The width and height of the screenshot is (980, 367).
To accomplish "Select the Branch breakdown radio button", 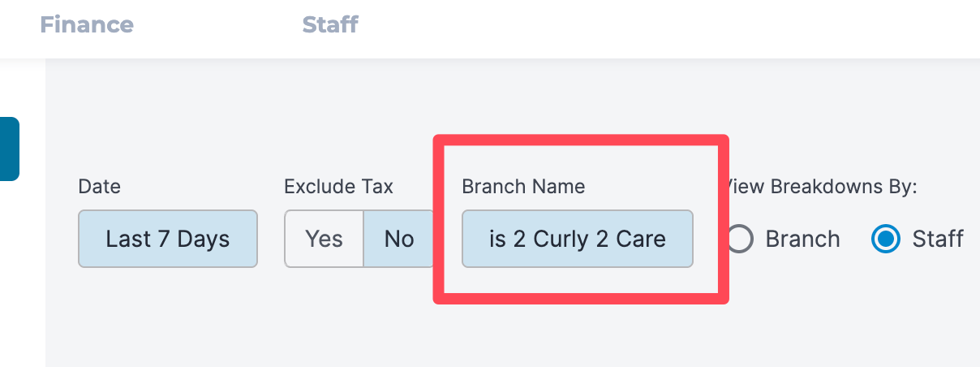I will [x=739, y=239].
